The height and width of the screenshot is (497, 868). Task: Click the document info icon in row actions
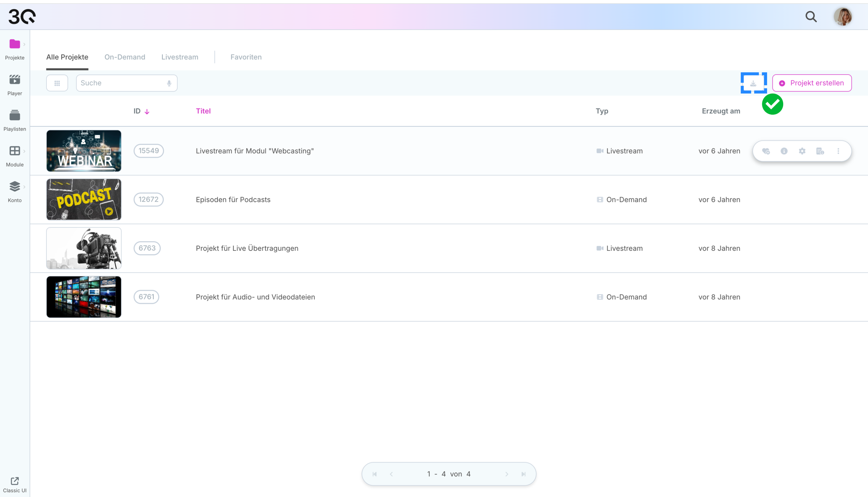(x=820, y=151)
